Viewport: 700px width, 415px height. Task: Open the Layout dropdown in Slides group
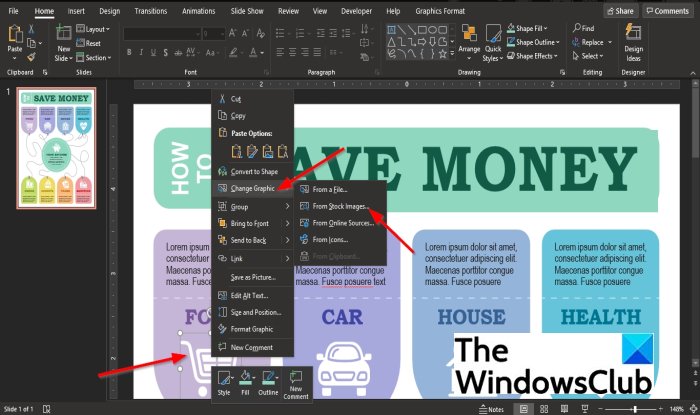tap(95, 30)
